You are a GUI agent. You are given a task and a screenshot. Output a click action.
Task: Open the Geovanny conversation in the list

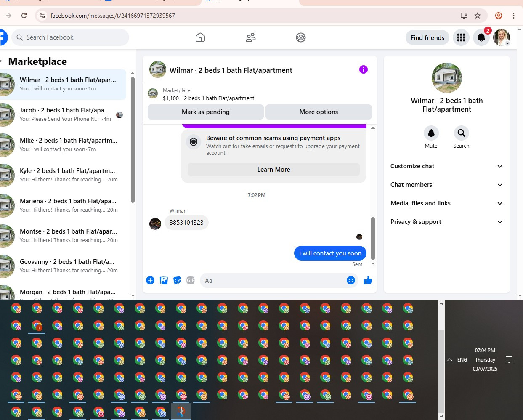63,266
